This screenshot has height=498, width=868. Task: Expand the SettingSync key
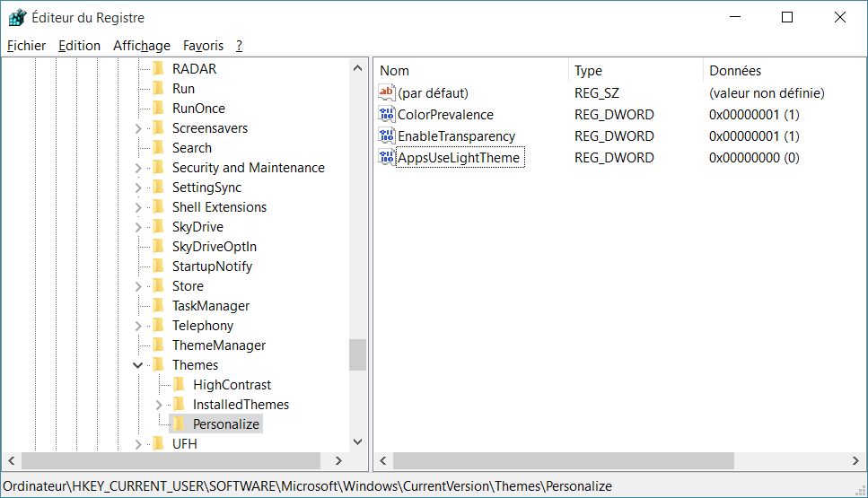click(x=138, y=188)
